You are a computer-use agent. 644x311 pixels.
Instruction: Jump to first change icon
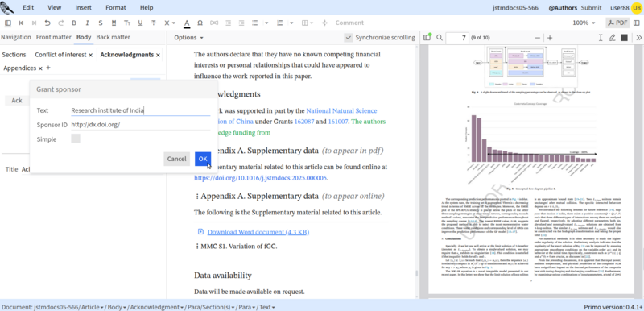pyautogui.click(x=22, y=23)
